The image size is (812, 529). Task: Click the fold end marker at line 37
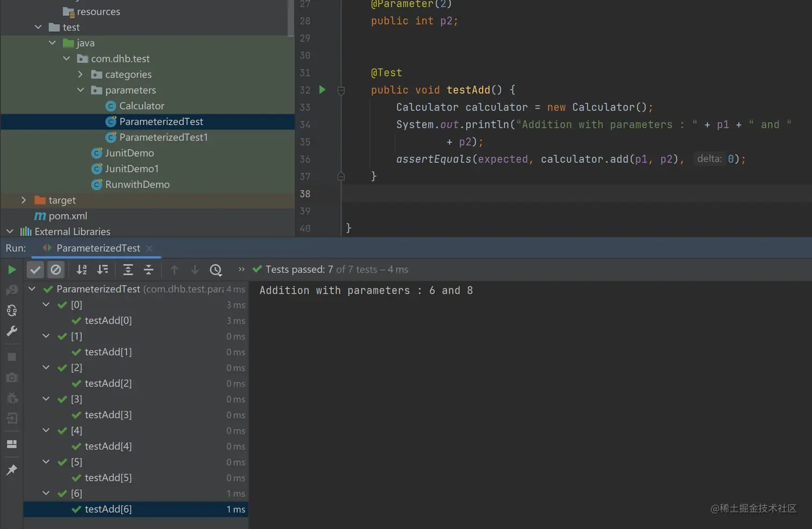[x=341, y=176]
